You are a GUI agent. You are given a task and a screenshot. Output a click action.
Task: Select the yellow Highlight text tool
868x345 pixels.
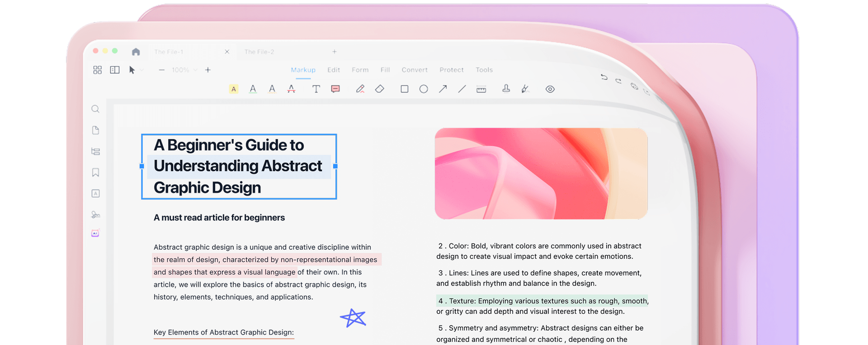[x=234, y=89]
